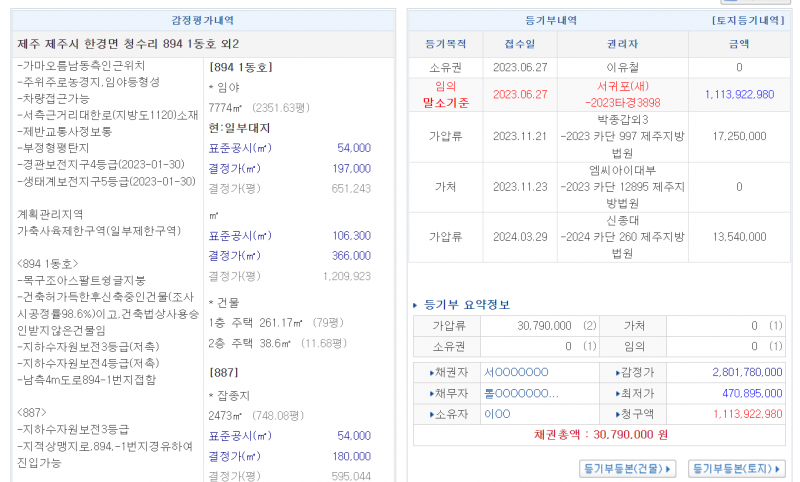Click the 등기부등본(토지) button
The image size is (800, 482).
[738, 468]
